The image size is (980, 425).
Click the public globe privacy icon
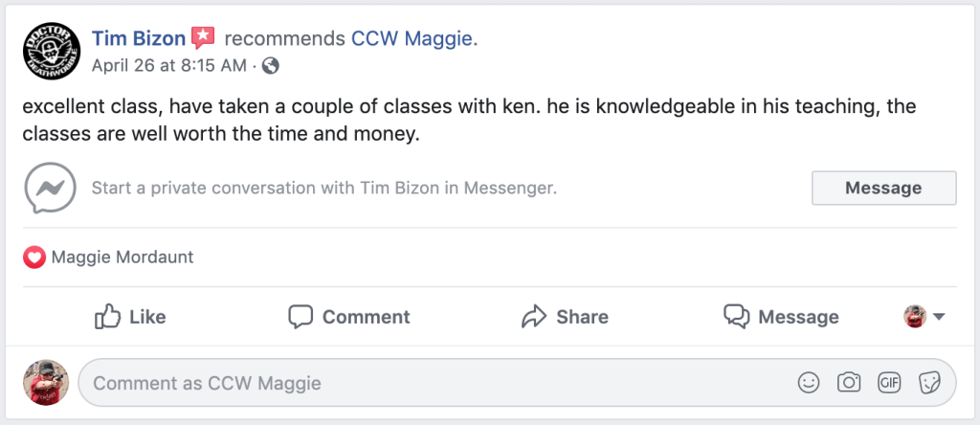(270, 66)
